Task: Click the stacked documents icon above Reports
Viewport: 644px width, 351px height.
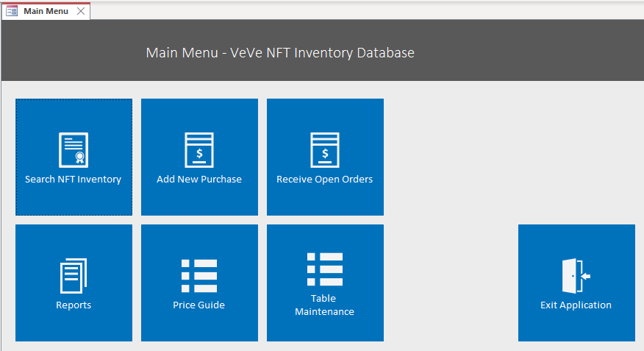Action: pyautogui.click(x=74, y=276)
